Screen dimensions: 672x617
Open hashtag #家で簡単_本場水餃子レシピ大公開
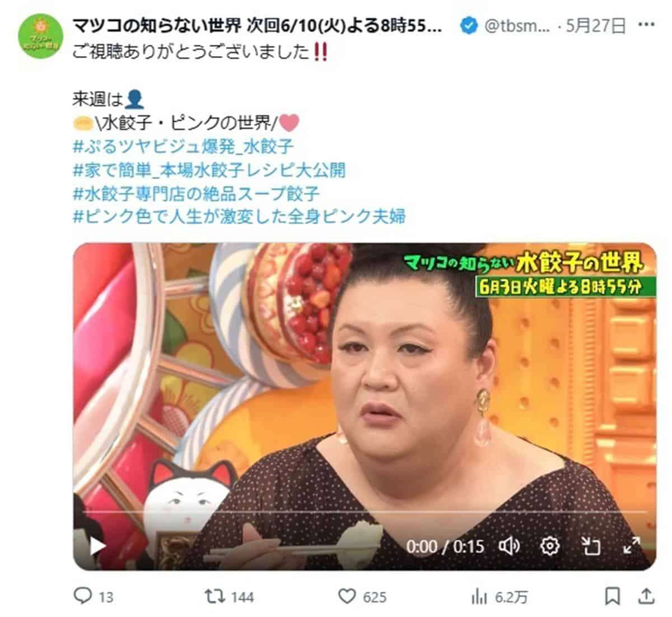[209, 170]
